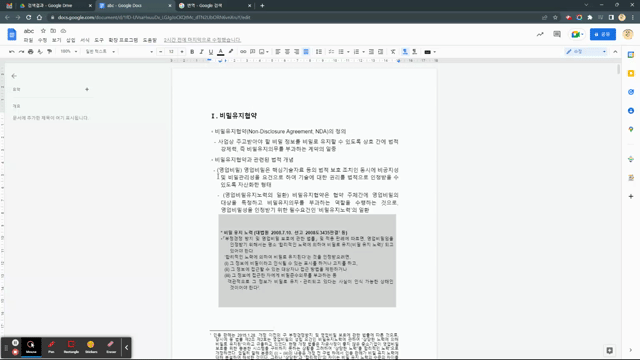Apply a bulleted list
The height and width of the screenshot is (360, 640).
341,52
